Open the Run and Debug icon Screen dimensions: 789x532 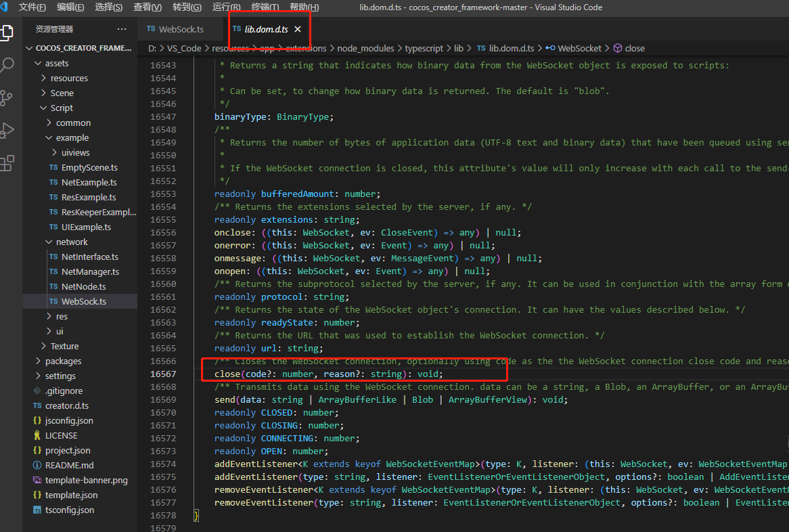7,131
